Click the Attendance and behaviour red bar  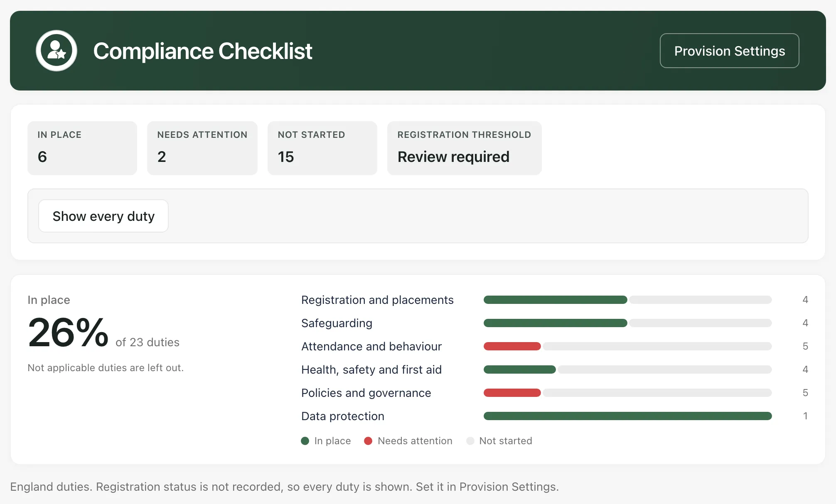click(x=512, y=346)
